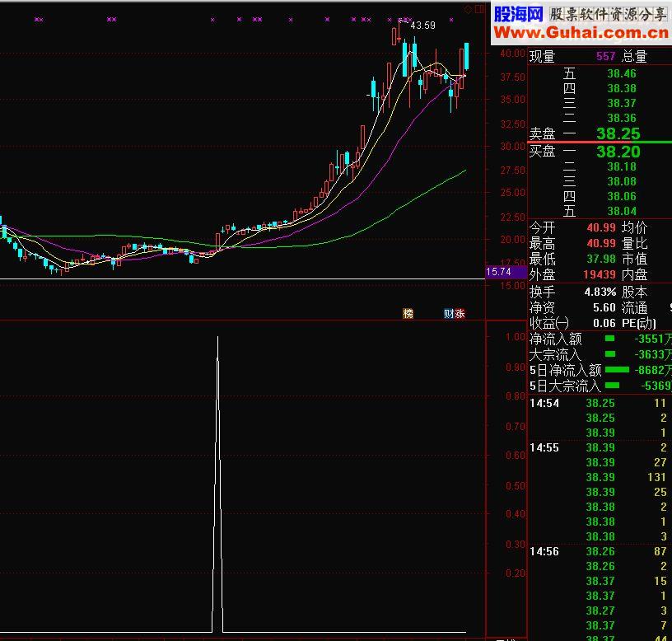Click the 净资 value 5.60
The image size is (672, 641).
coord(604,307)
